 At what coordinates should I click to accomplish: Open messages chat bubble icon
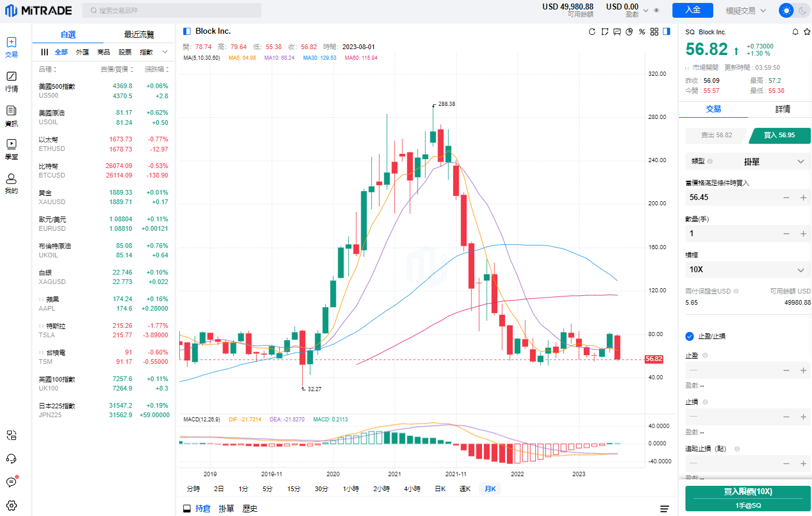click(11, 482)
